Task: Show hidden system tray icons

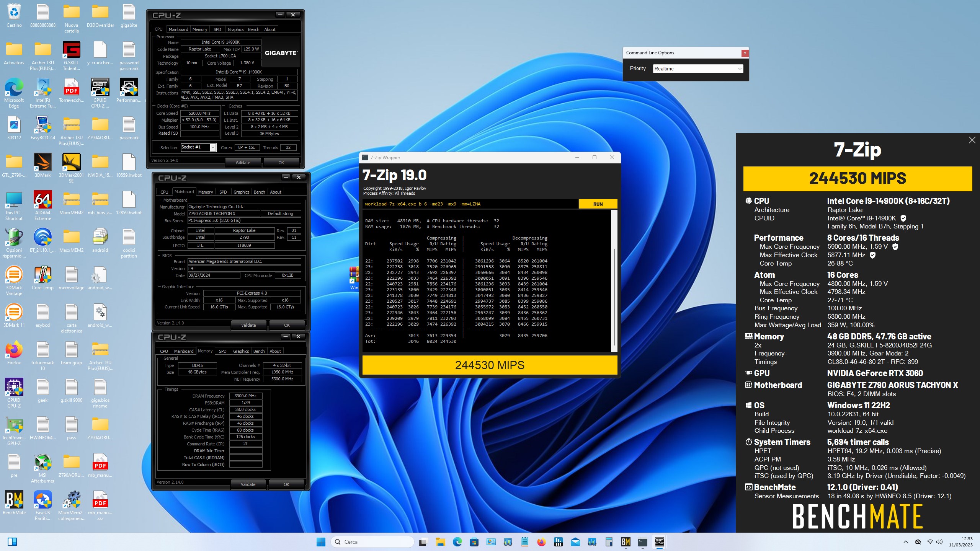Action: (905, 542)
